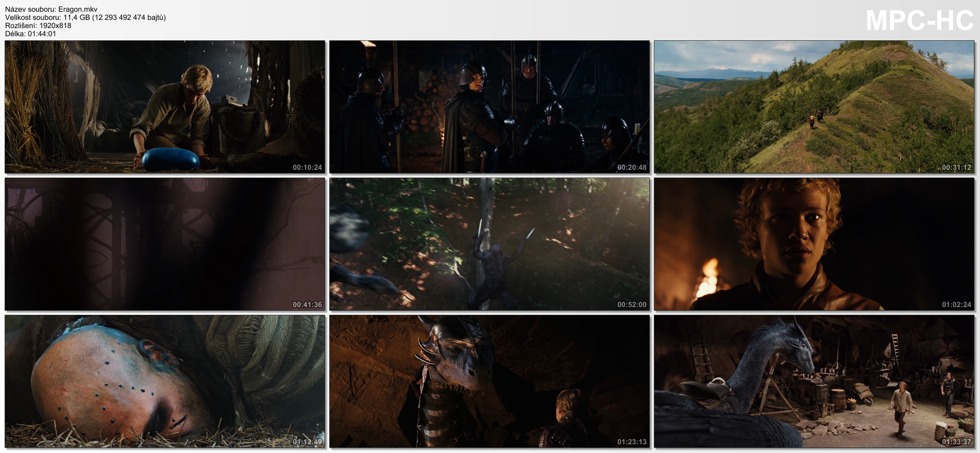This screenshot has height=453, width=980.
Task: Click the 00:52:00 timestamp label
Action: 632,305
